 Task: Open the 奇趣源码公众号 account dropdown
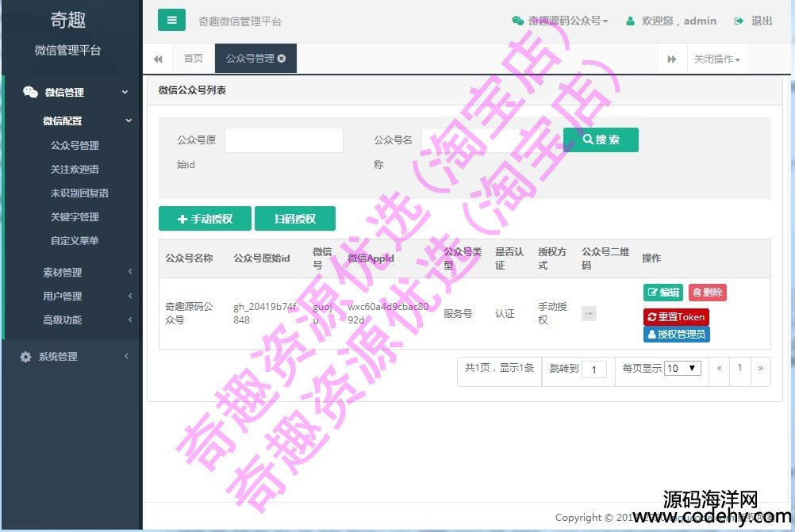(568, 21)
